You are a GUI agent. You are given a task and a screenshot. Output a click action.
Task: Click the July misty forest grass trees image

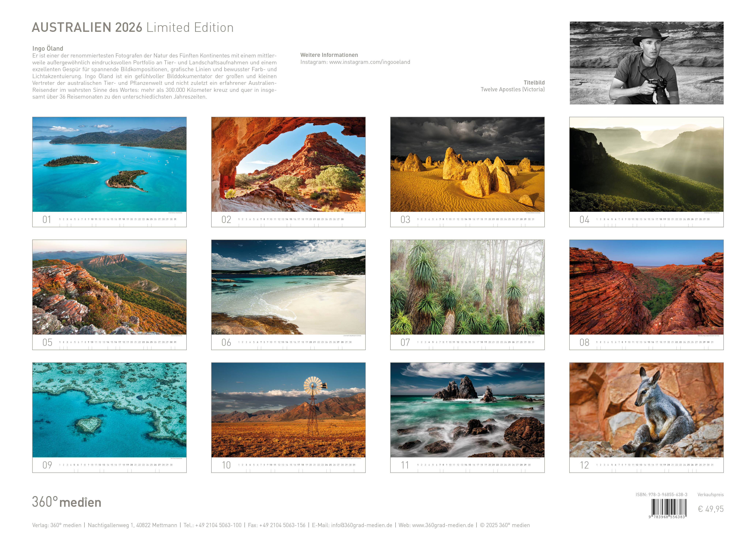[x=467, y=287]
